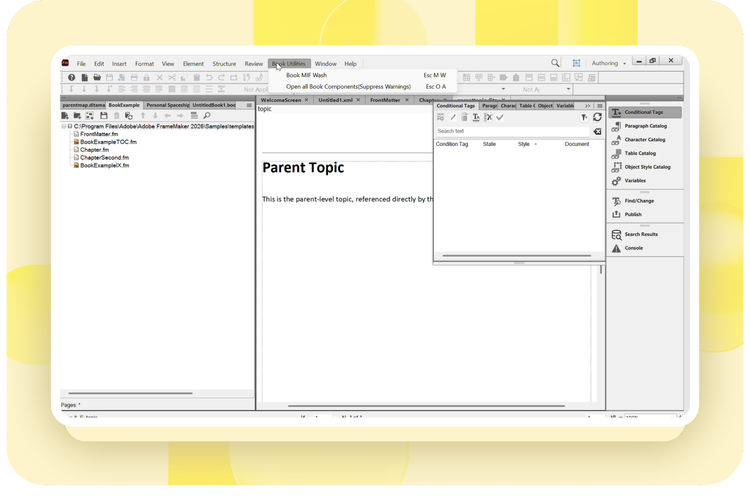
Task: Click the magnifier search icon in book panel
Action: pyautogui.click(x=207, y=116)
